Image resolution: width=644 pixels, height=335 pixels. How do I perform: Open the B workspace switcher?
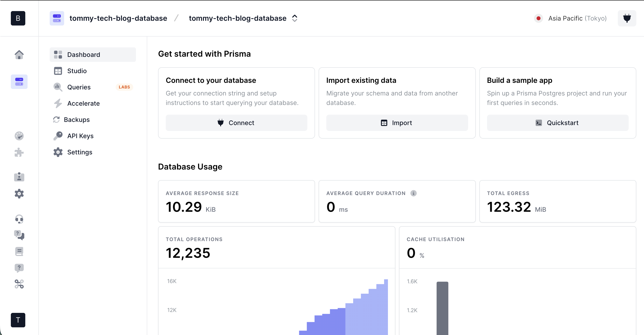[x=18, y=18]
